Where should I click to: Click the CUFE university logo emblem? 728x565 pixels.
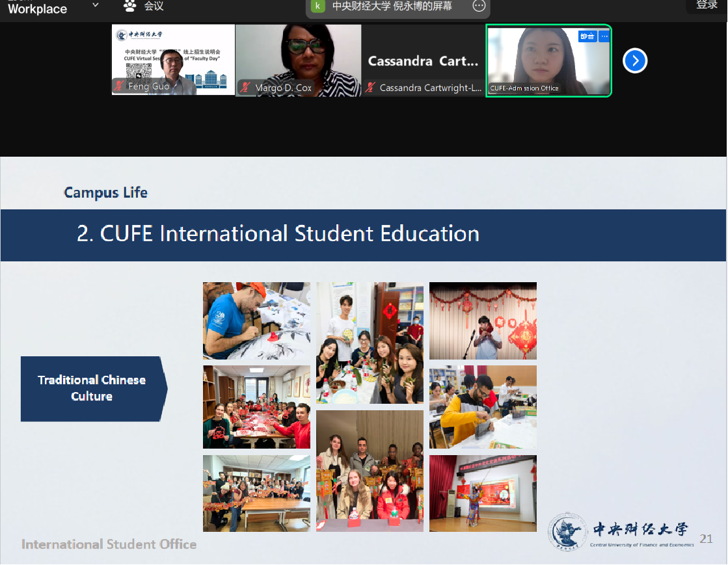point(566,531)
